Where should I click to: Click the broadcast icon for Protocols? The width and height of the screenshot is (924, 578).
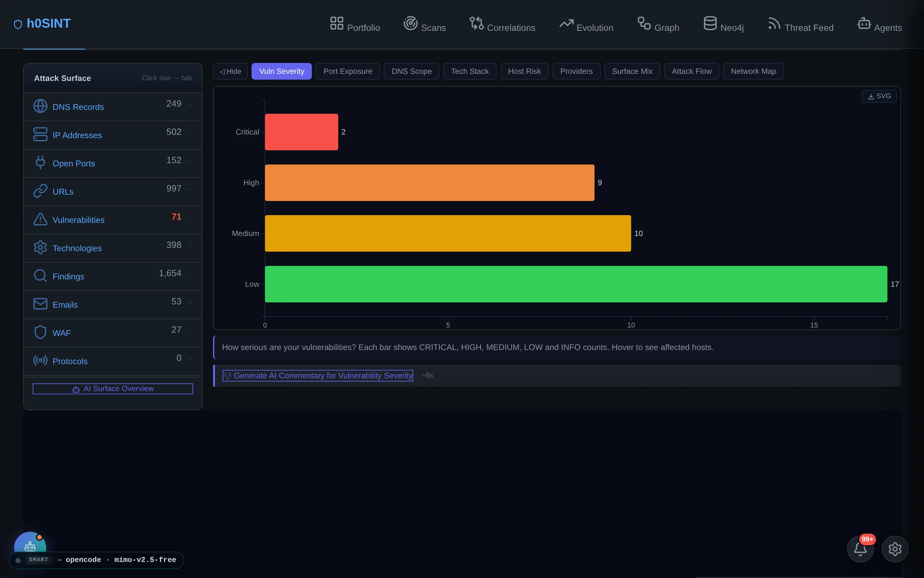coord(40,361)
